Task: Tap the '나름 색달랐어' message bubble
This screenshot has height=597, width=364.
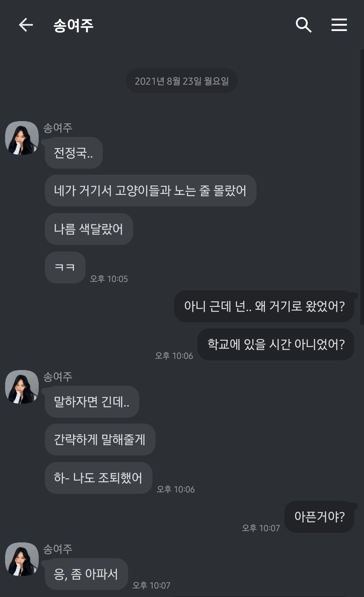Action: 89,229
